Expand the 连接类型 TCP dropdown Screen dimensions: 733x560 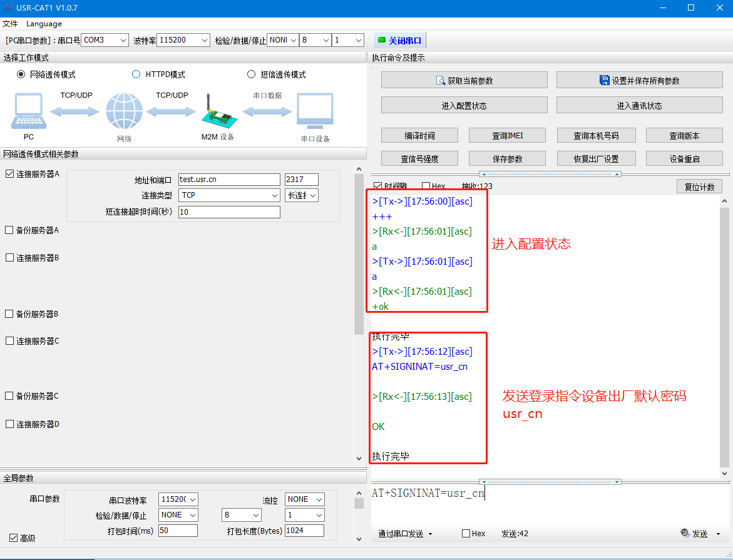point(229,195)
